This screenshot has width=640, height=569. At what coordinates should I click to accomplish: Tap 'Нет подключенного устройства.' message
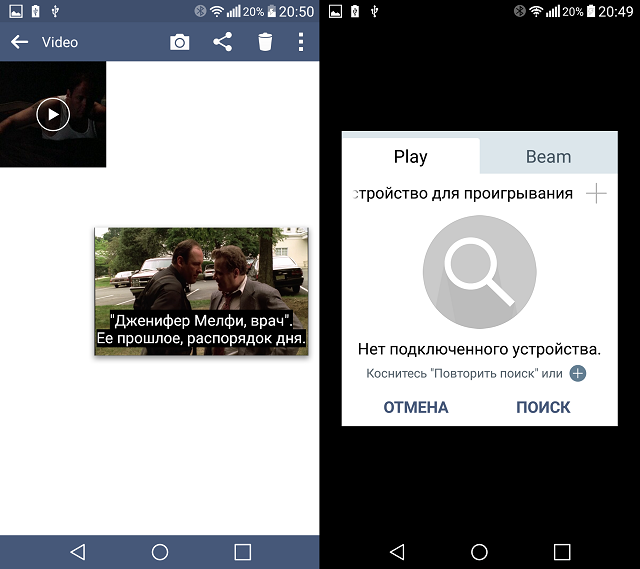click(479, 349)
